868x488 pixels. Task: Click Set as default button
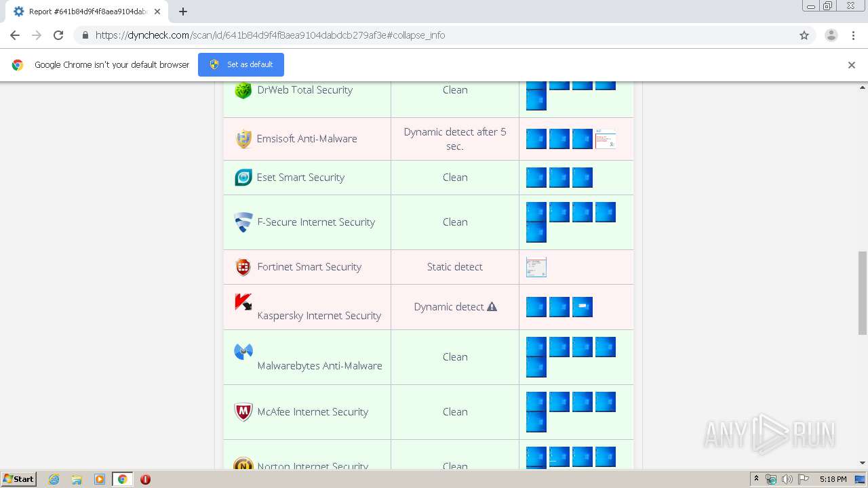point(241,64)
